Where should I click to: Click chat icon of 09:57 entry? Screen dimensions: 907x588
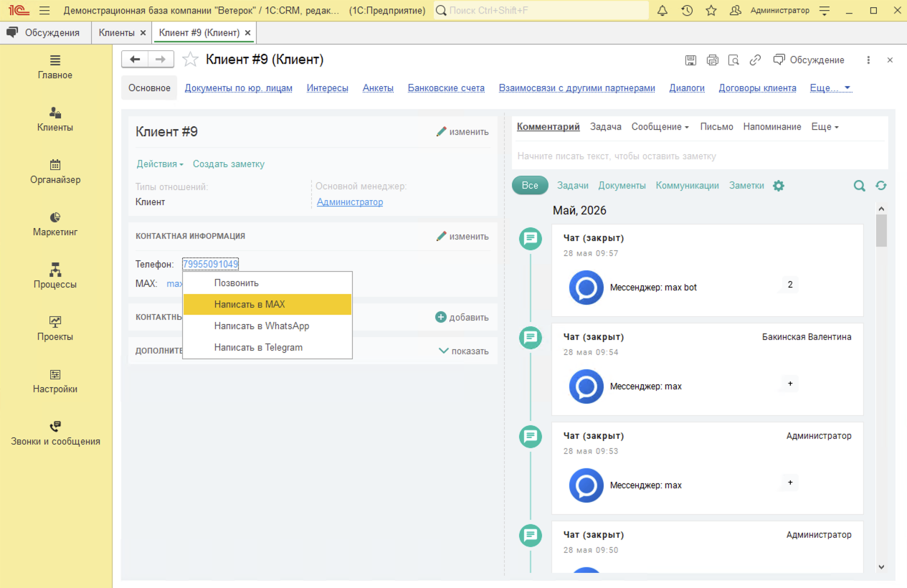[x=531, y=239]
